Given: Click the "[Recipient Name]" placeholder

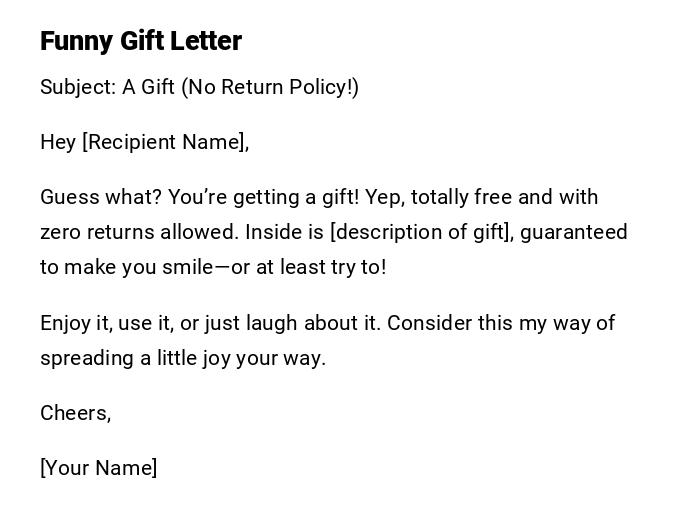Looking at the screenshot, I should click(x=165, y=142).
